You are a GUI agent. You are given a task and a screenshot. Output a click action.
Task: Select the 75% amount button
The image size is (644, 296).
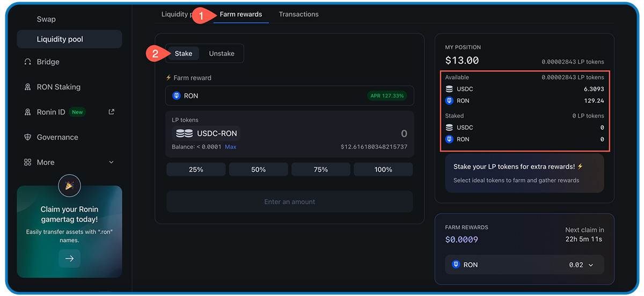point(321,170)
